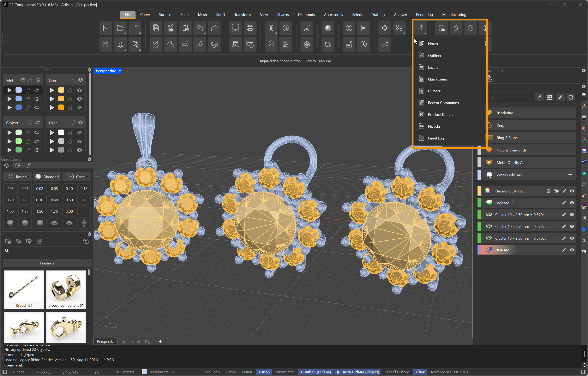
Task: Click the new document gem icon
Action: (106, 28)
